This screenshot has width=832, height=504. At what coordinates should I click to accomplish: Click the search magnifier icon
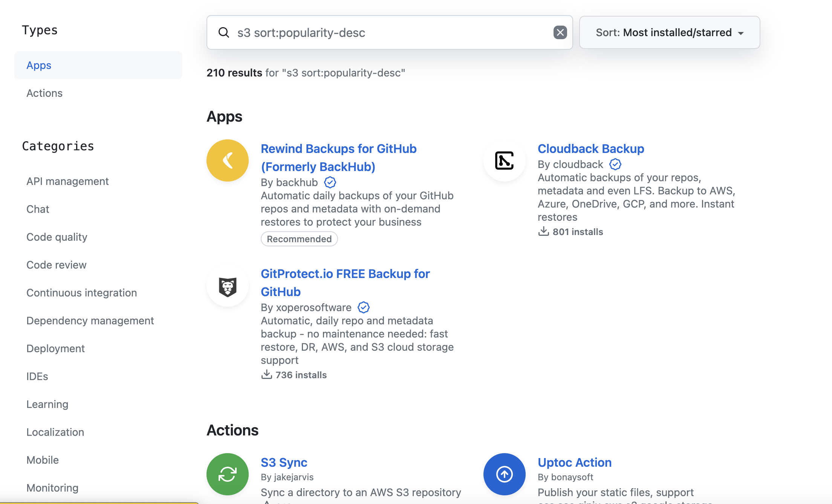click(223, 32)
